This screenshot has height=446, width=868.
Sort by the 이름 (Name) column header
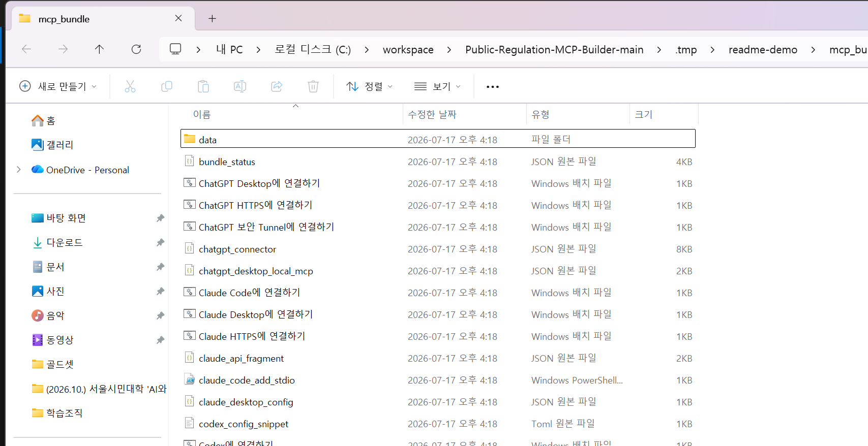202,115
